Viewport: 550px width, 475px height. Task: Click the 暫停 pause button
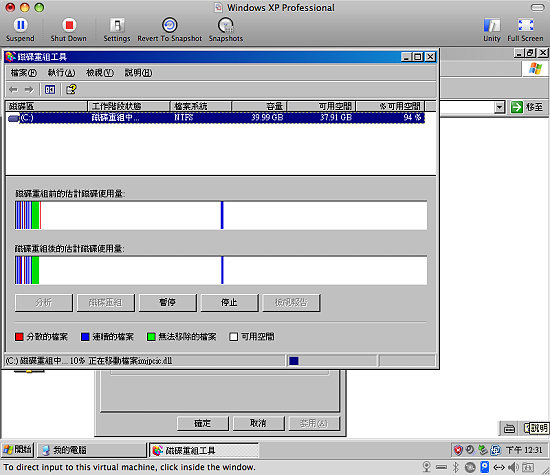168,302
